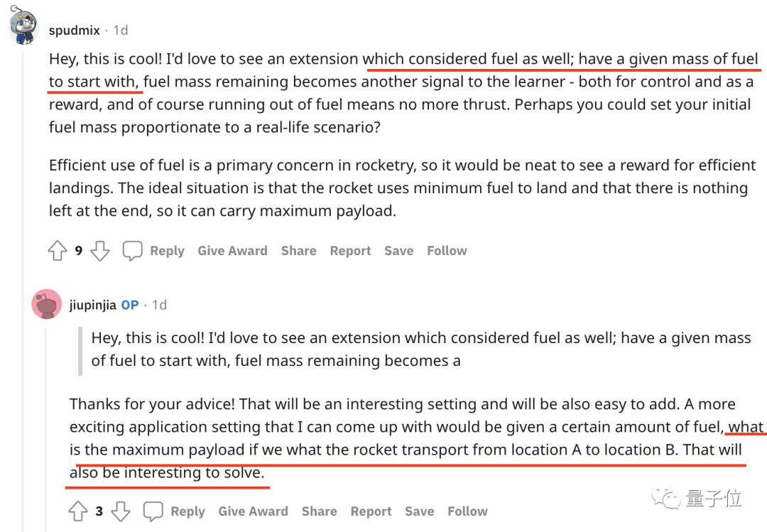Report spudmix's comment
The width and height of the screenshot is (767, 532).
[350, 251]
